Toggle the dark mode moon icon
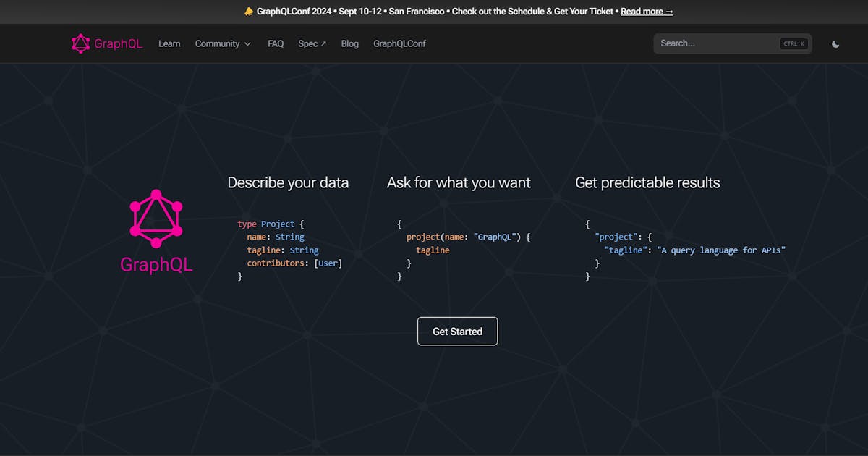 click(835, 43)
